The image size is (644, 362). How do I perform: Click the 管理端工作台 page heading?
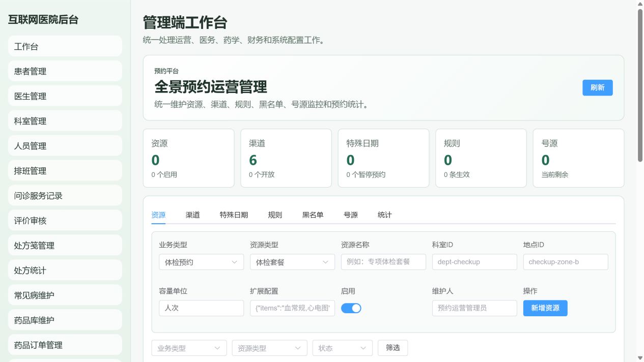click(x=185, y=22)
